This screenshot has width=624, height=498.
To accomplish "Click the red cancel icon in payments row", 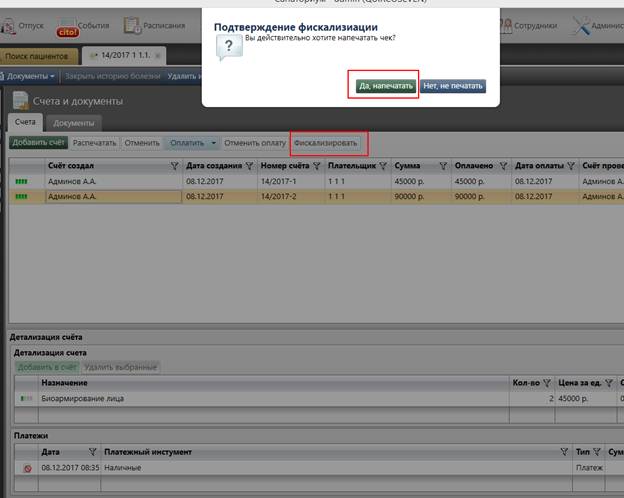I will click(x=27, y=468).
